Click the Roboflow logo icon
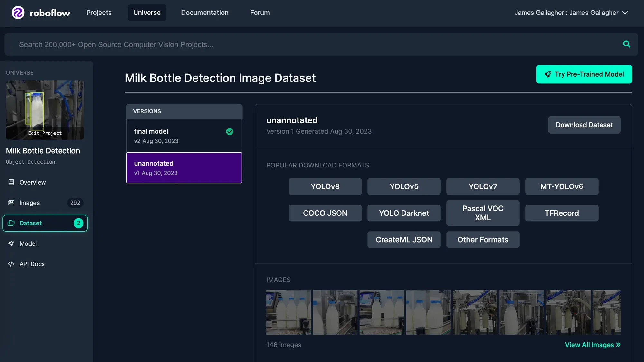The image size is (644, 362). [18, 13]
